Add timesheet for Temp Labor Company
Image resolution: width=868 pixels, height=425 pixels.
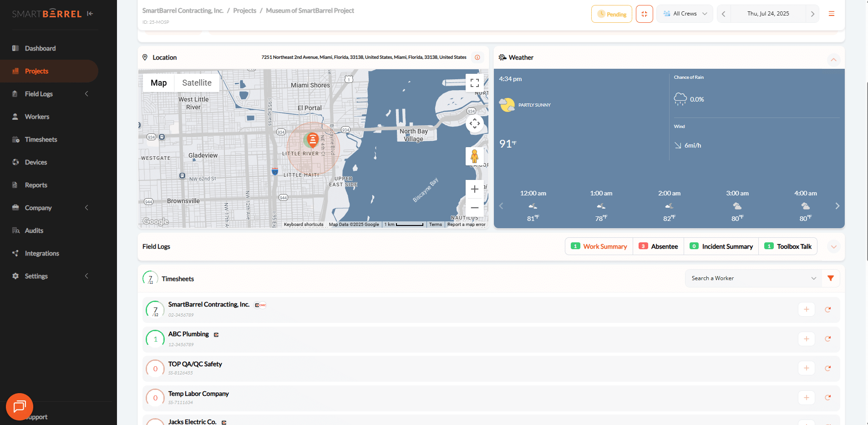coord(806,398)
